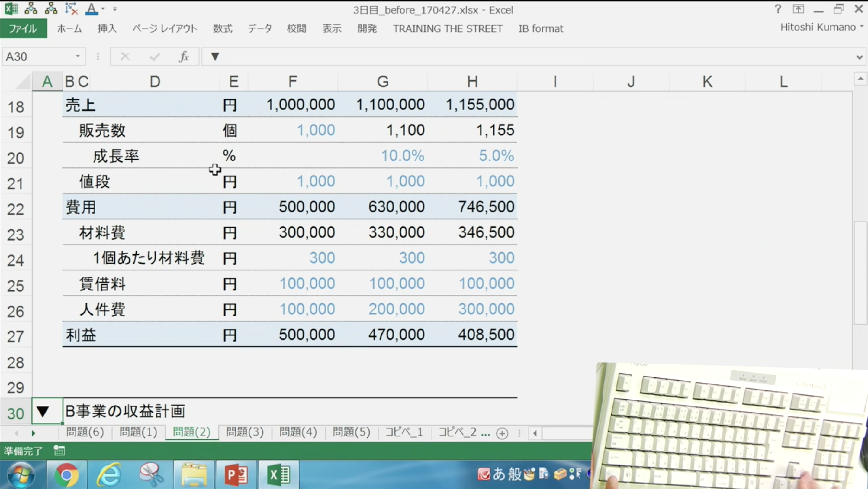Click the formula bar cancel X icon
The height and width of the screenshot is (489, 868).
click(125, 57)
